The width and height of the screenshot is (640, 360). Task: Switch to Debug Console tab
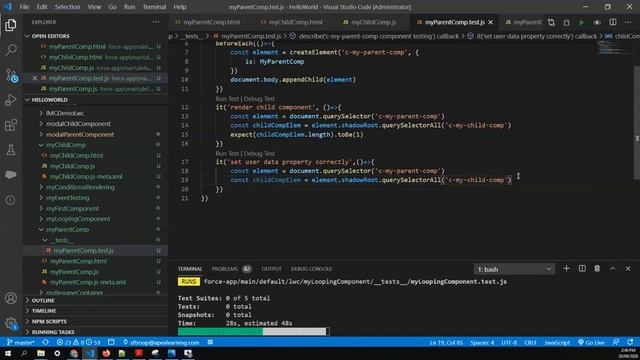coord(311,269)
